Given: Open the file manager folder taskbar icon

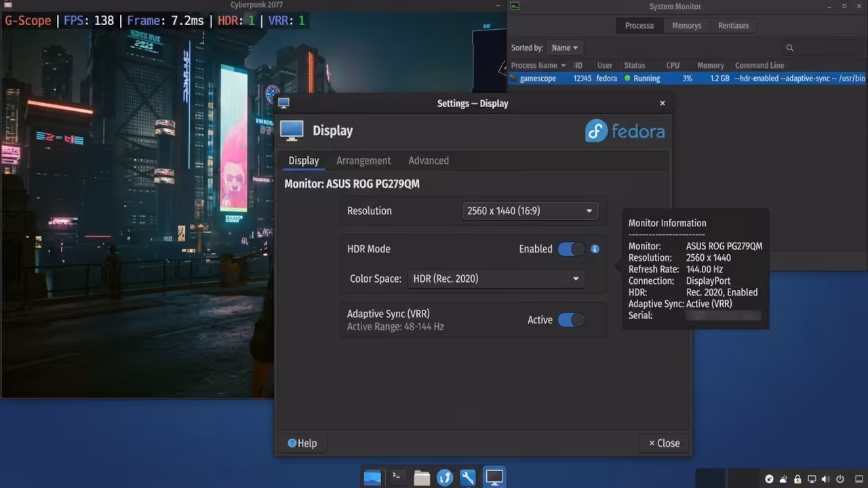Looking at the screenshot, I should click(x=422, y=478).
